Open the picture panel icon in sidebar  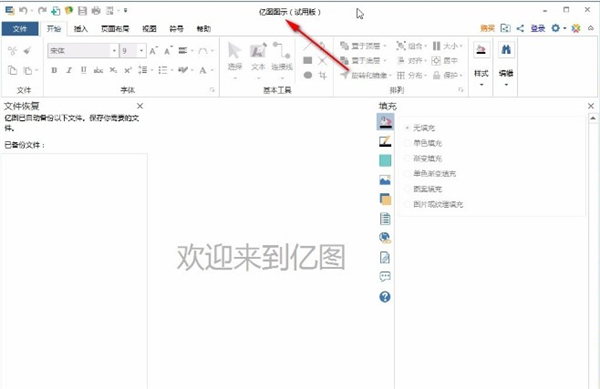(x=385, y=180)
